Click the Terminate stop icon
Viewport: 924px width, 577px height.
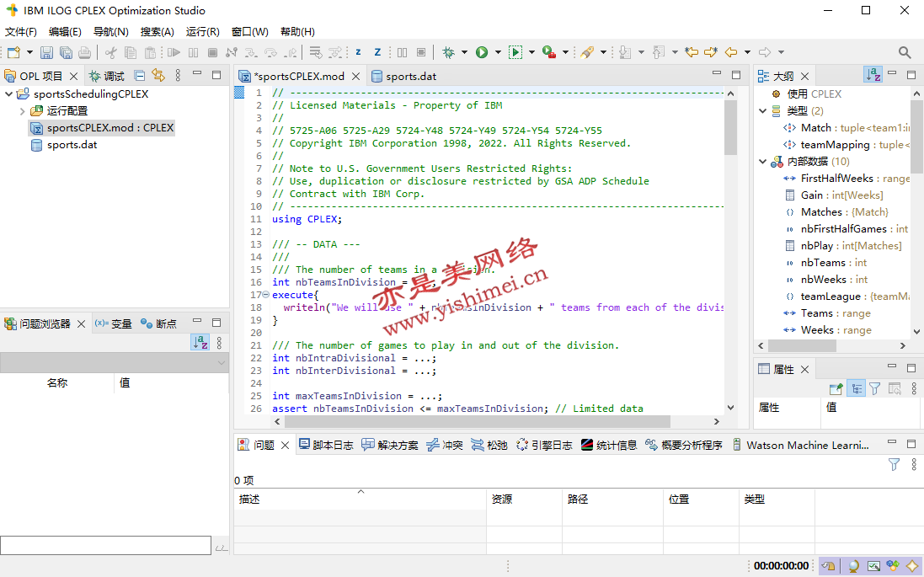pyautogui.click(x=213, y=52)
